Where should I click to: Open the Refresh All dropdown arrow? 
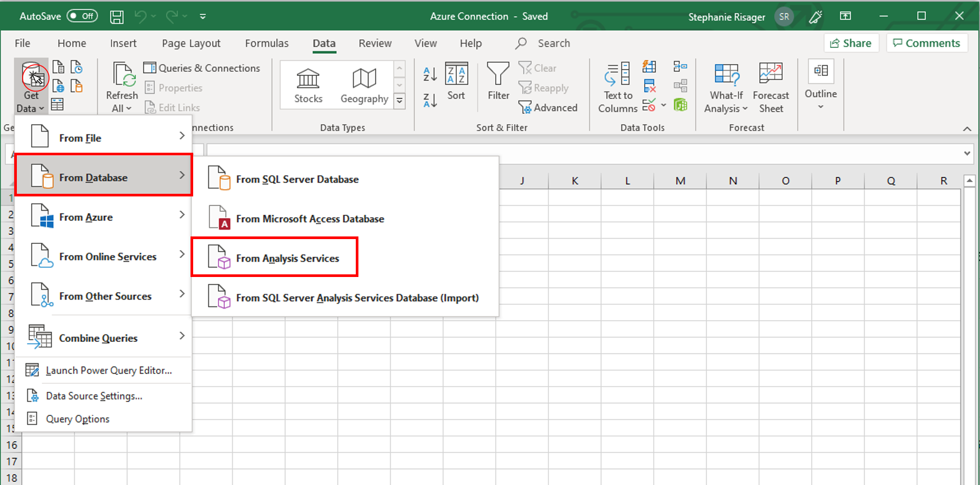(x=128, y=107)
